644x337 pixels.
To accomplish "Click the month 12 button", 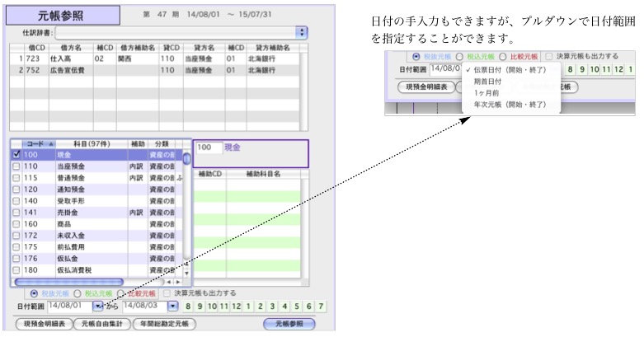I will 237,307.
